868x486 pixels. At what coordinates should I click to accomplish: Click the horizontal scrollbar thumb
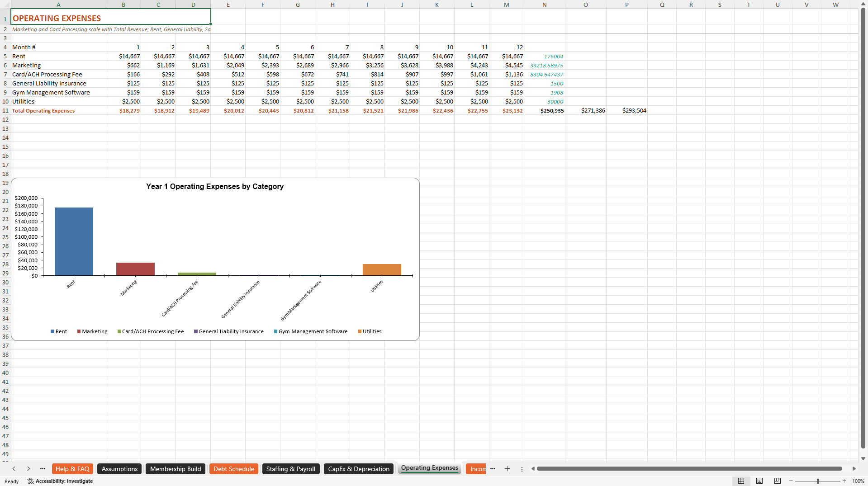tap(689, 469)
